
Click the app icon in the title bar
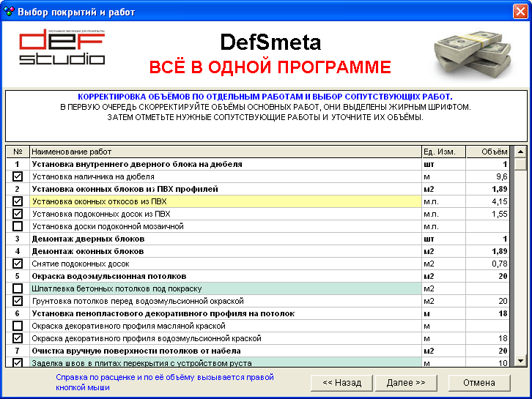point(9,12)
